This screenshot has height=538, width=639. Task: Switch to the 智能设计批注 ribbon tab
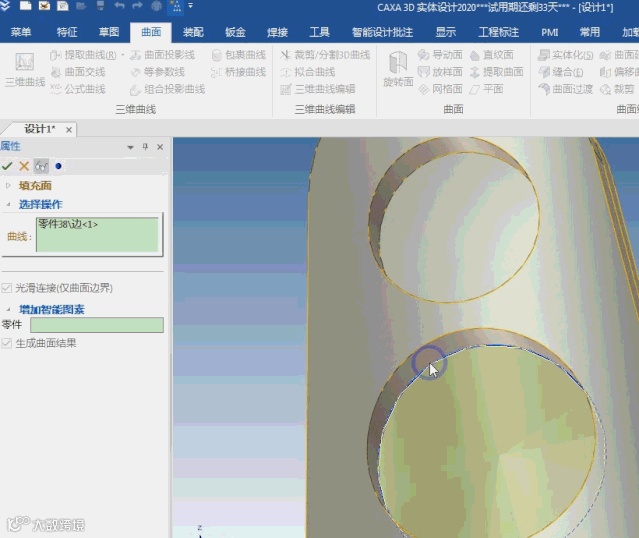382,32
